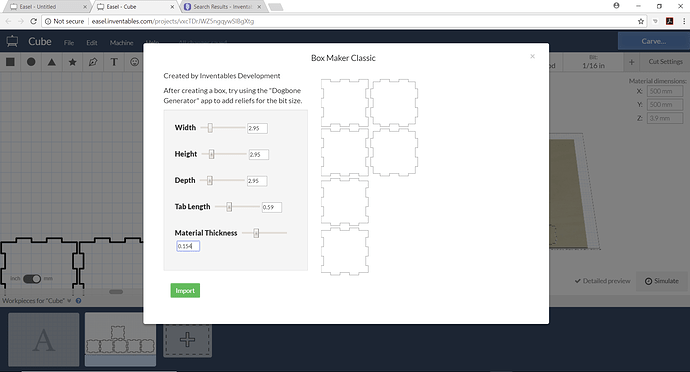
Task: Click the browser back arrow
Action: pos(8,21)
